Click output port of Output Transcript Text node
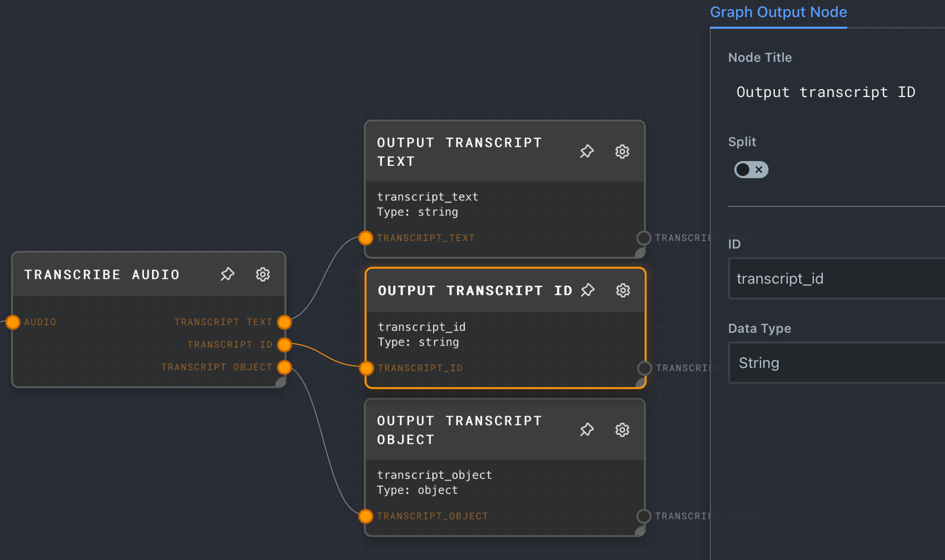 (644, 238)
